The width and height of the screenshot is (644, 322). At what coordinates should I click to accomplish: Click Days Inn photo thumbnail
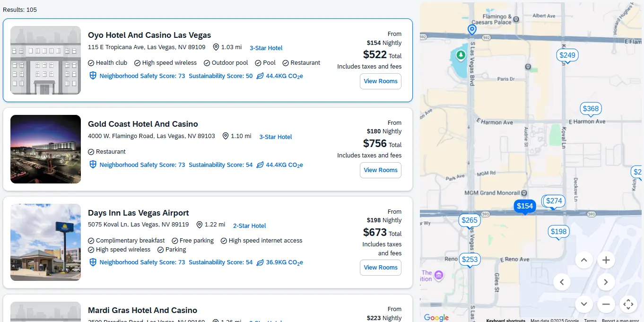(45, 242)
